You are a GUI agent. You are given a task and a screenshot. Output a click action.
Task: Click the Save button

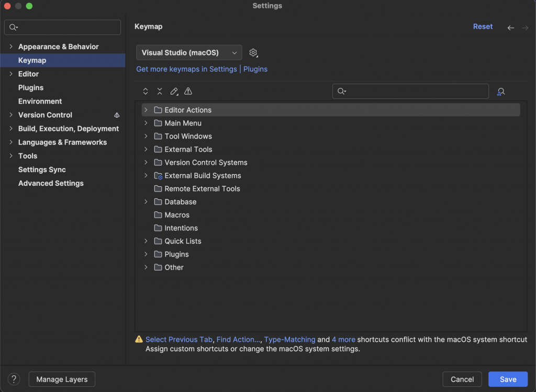pos(508,379)
